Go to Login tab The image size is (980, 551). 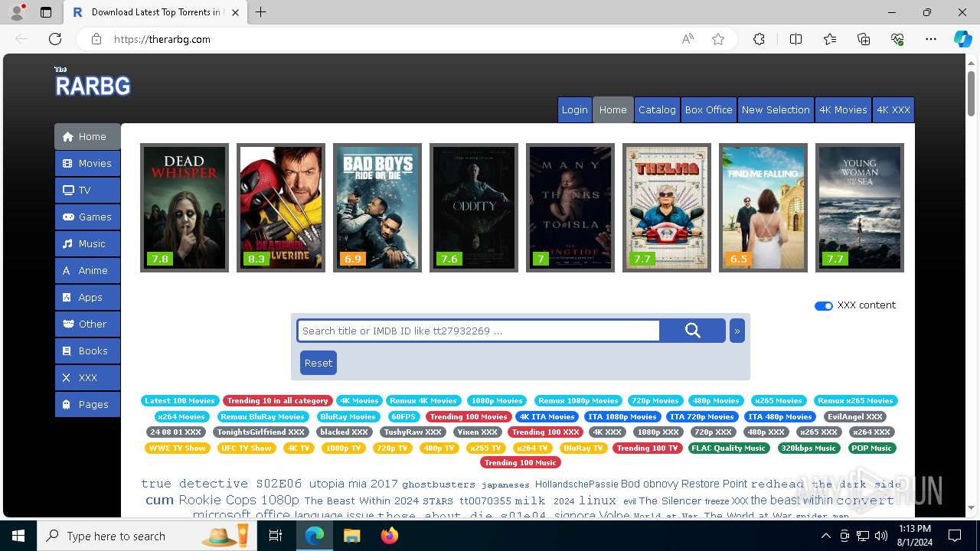pos(574,109)
